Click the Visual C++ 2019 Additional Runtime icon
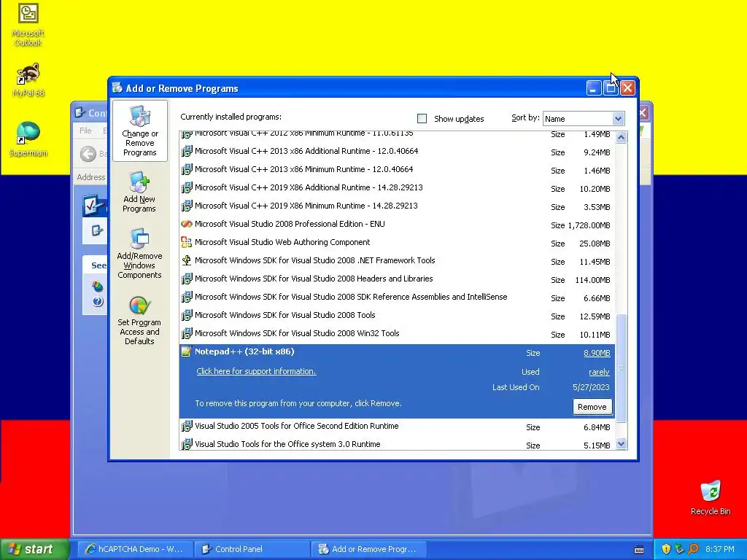Image resolution: width=747 pixels, height=560 pixels. (187, 187)
